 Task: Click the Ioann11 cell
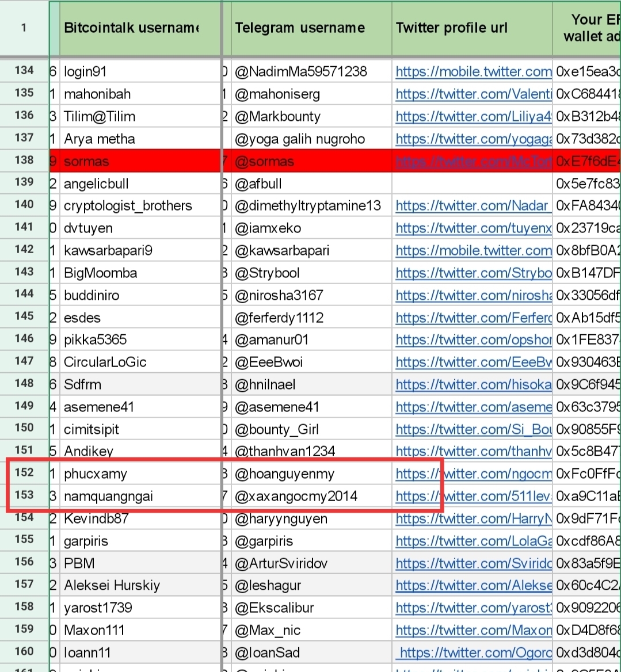[x=140, y=652]
